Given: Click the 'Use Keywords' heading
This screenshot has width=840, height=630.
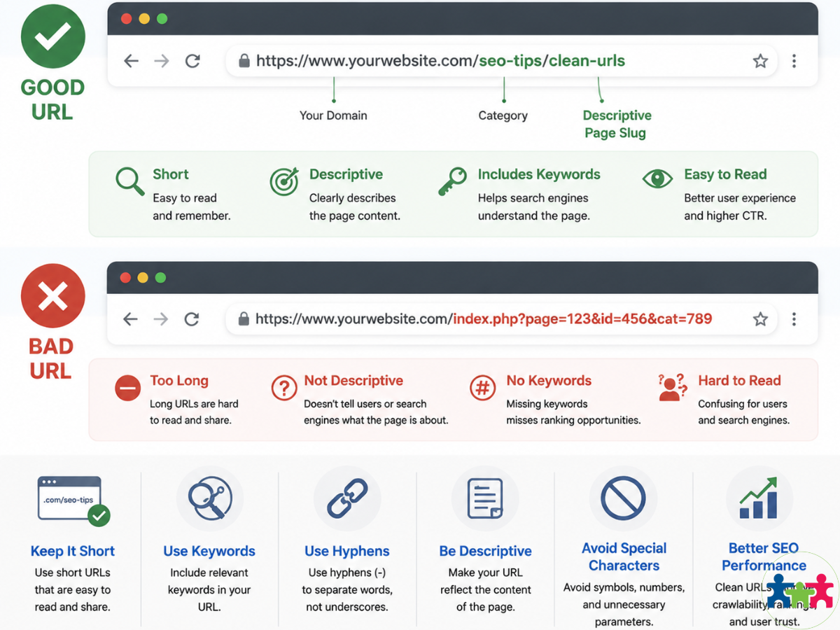Looking at the screenshot, I should click(209, 551).
